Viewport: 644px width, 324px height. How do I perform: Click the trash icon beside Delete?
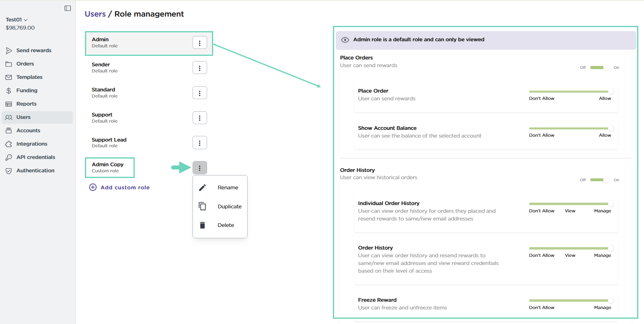[203, 225]
